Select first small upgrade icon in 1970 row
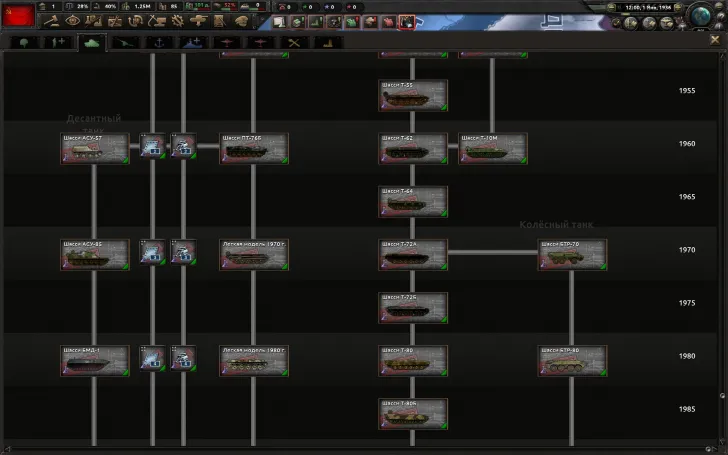This screenshot has width=728, height=455. (153, 252)
